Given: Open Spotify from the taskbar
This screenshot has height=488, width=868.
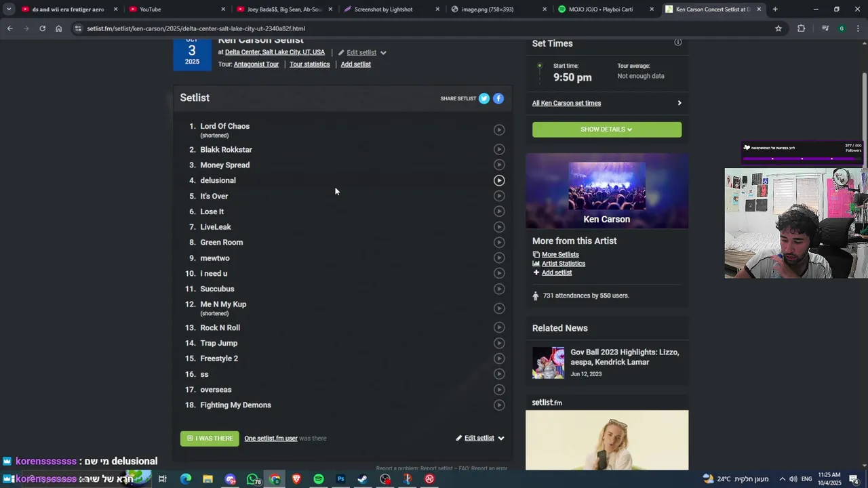Looking at the screenshot, I should coord(319,479).
